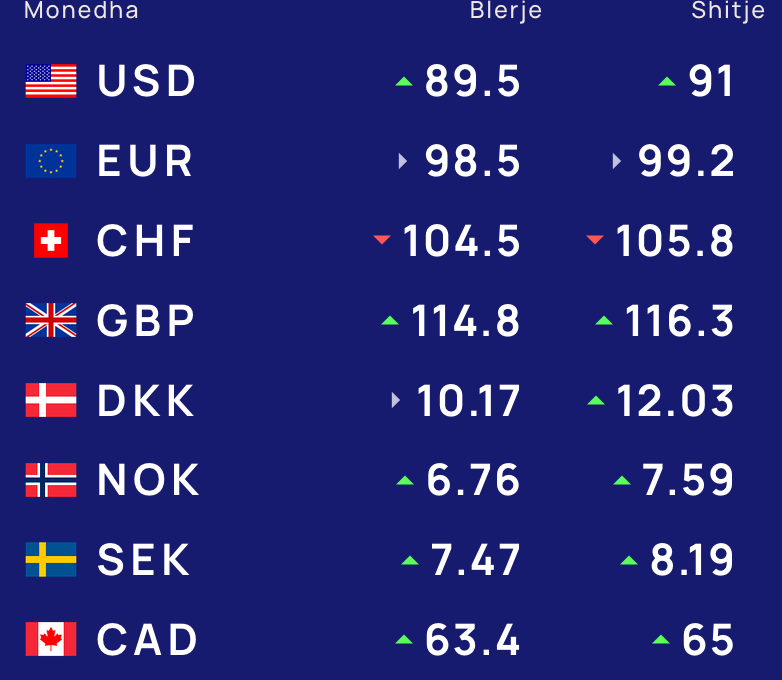The image size is (782, 680).
Task: Click the European Union flag icon
Action: [x=51, y=161]
